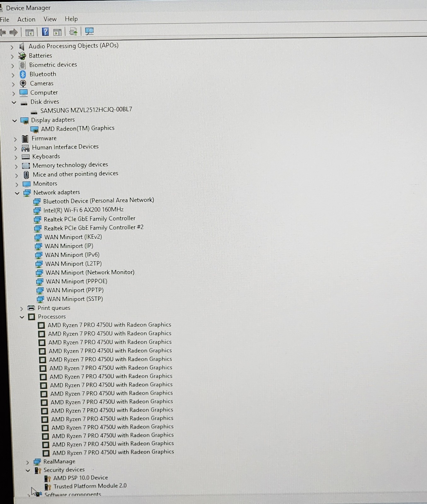Open the Help menu
Screen dimensions: 427x504
tap(71, 19)
